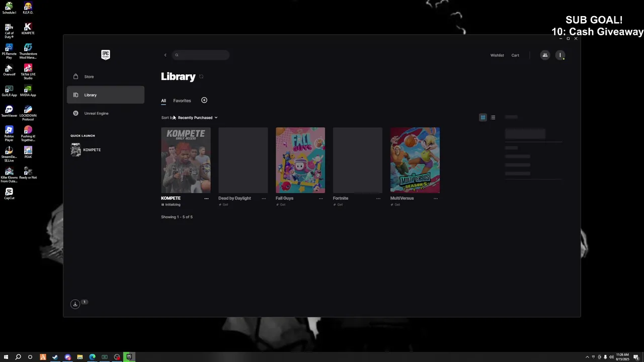The image size is (644, 362).
Task: Open the Windows Start menu
Action: [x=6, y=357]
